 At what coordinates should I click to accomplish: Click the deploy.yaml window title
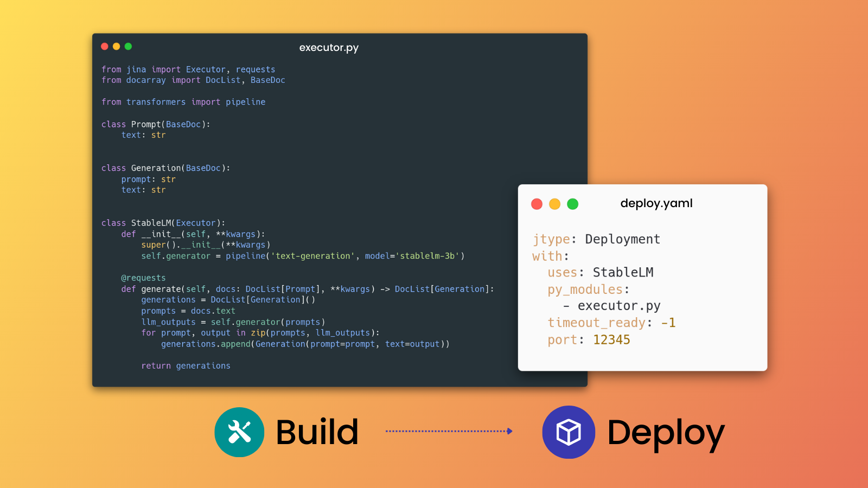[x=656, y=203]
